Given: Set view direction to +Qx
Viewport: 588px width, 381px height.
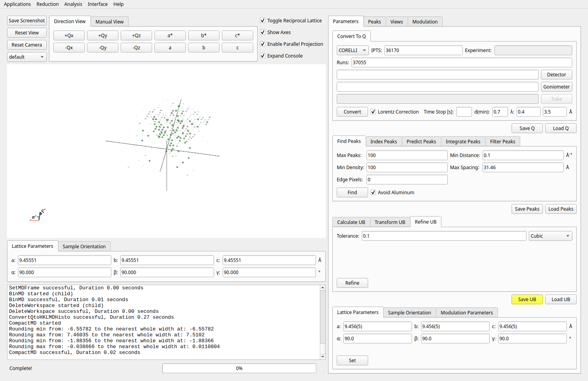Looking at the screenshot, I should [69, 35].
